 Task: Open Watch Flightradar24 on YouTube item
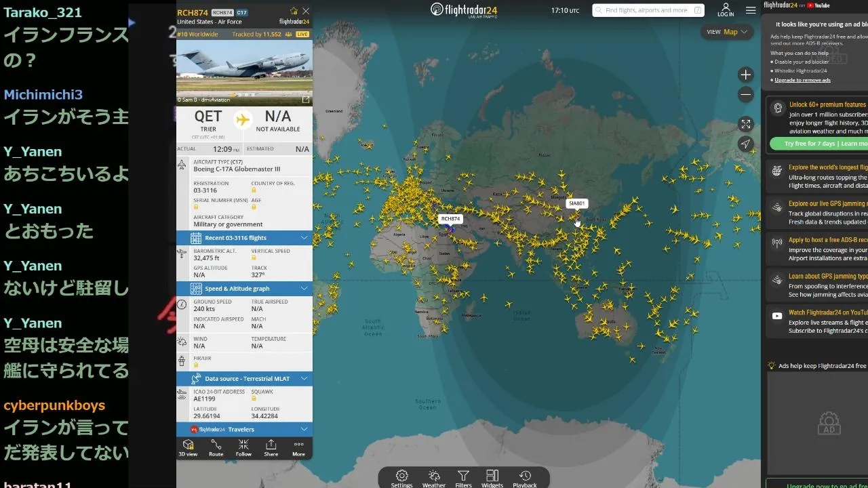pyautogui.click(x=817, y=322)
